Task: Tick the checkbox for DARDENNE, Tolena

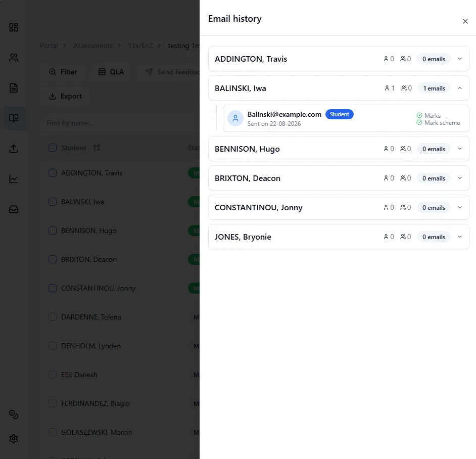Action: [x=53, y=317]
